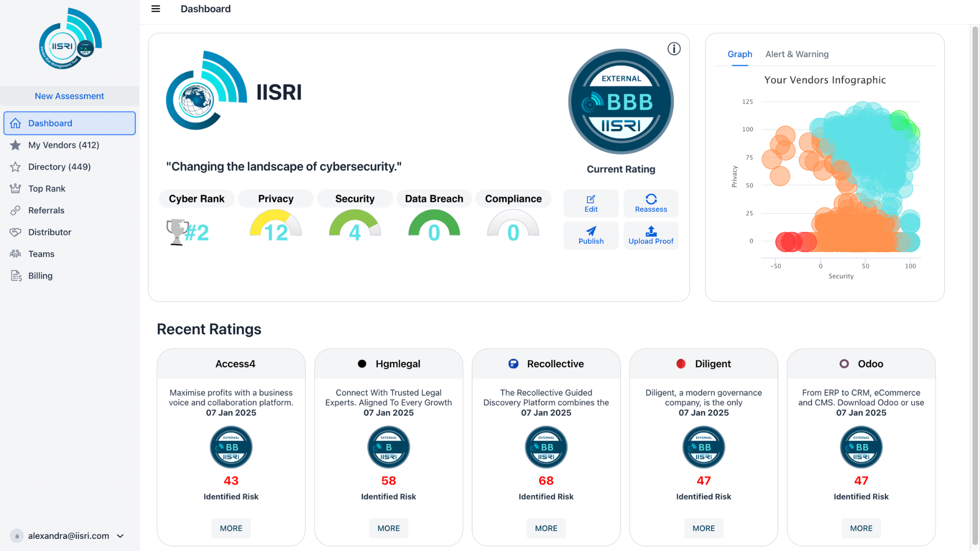Click the Directory outlined star icon
Screen dimensions: 980x551
(15, 167)
